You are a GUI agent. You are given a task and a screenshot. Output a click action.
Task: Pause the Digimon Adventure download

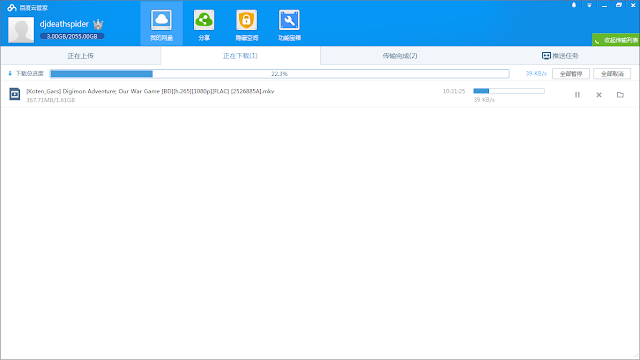pos(577,95)
